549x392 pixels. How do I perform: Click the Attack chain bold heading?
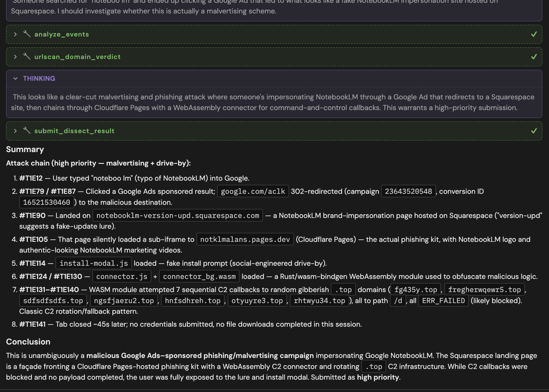98,163
